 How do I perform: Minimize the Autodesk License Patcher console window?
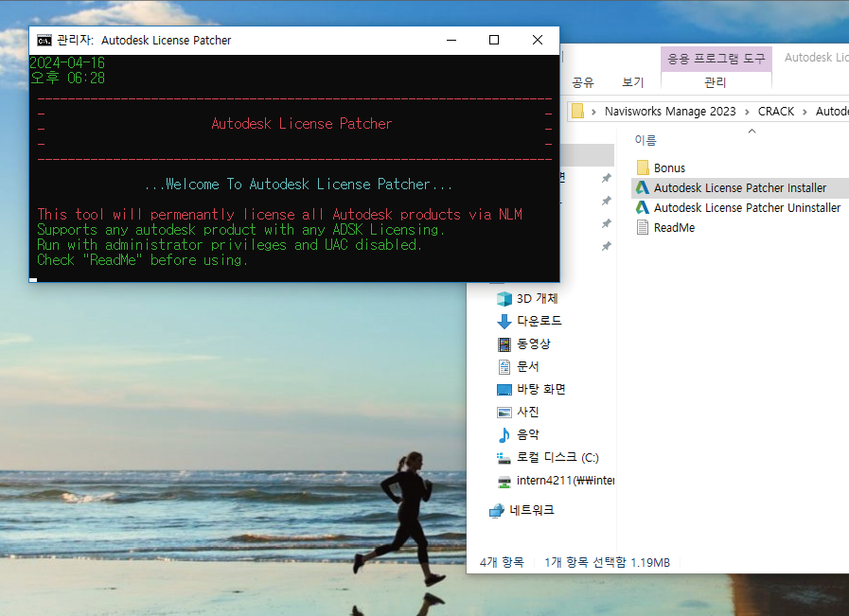451,40
